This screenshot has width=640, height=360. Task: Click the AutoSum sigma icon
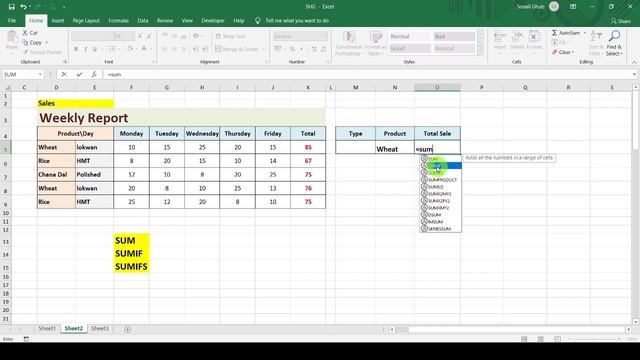pyautogui.click(x=555, y=33)
